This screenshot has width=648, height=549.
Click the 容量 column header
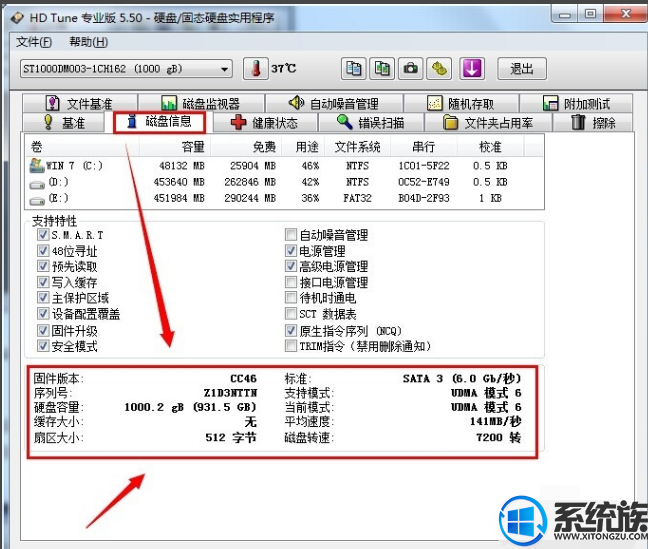(175, 146)
